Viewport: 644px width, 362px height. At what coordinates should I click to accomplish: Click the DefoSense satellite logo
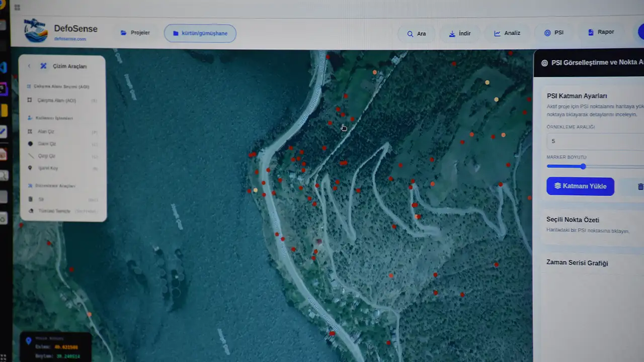pyautogui.click(x=36, y=31)
